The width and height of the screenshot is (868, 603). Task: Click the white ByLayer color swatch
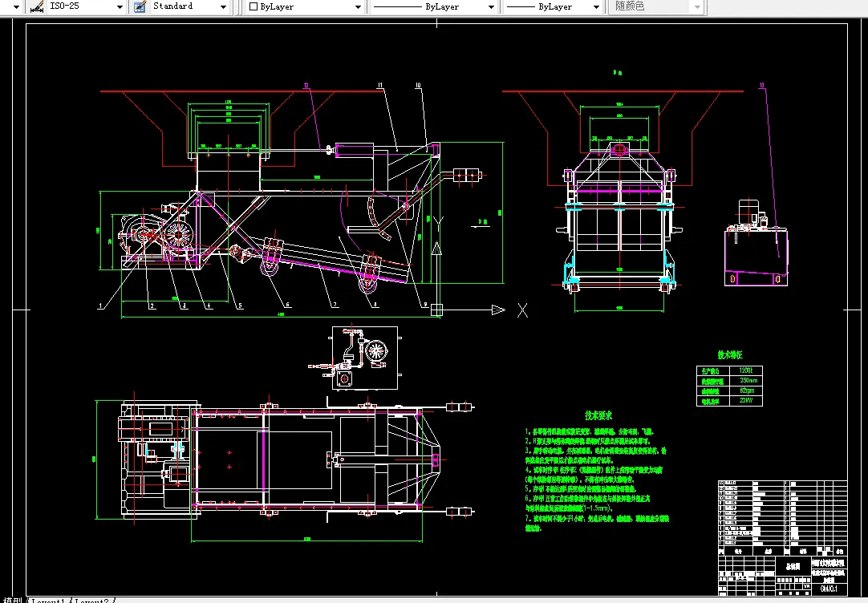click(x=254, y=6)
